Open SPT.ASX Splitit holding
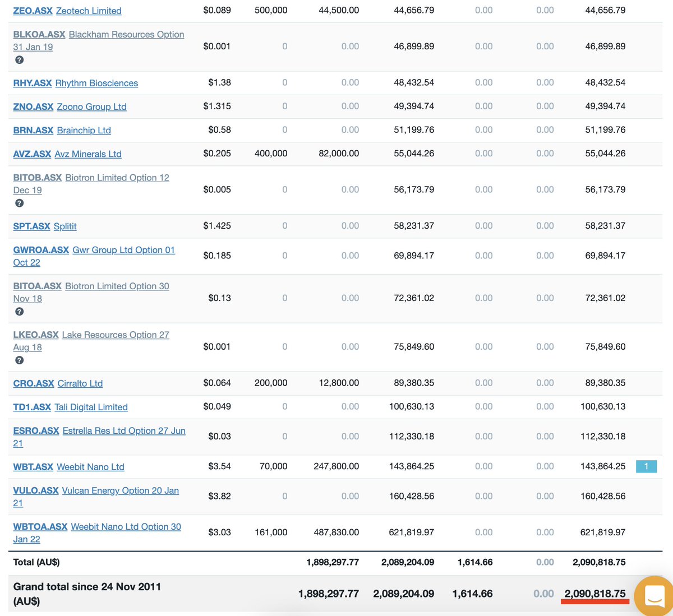Screen dimensions: 673x616 45,226
